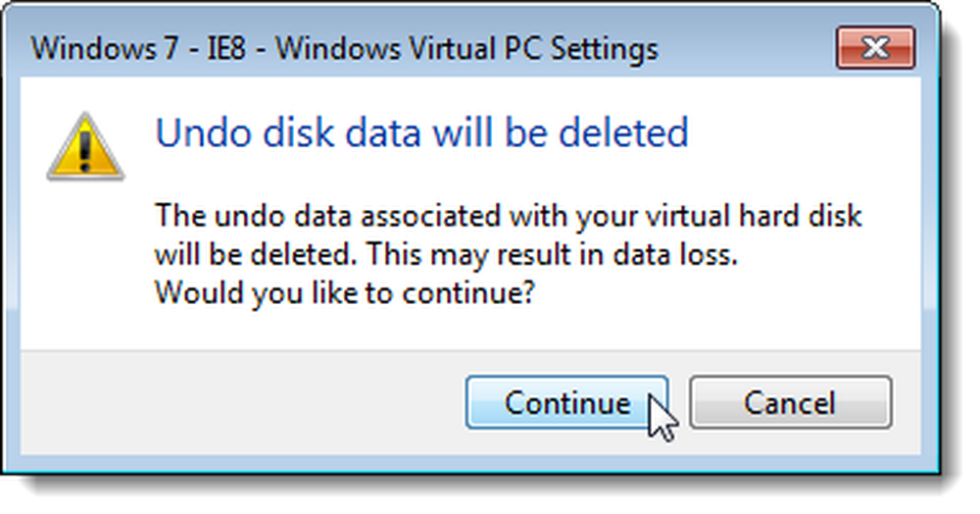Click the Continue button

pos(566,403)
